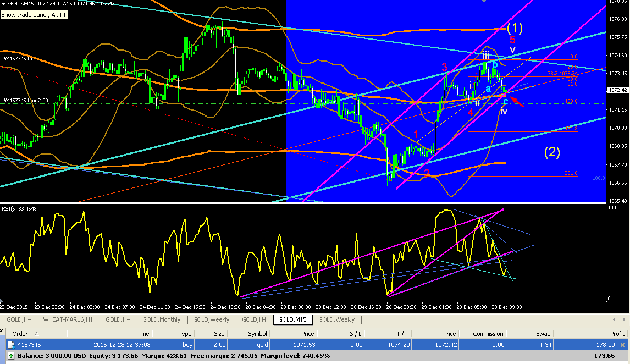Image resolution: width=630 pixels, height=364 pixels.
Task: Sort trades by the Time column header
Action: [x=109, y=334]
